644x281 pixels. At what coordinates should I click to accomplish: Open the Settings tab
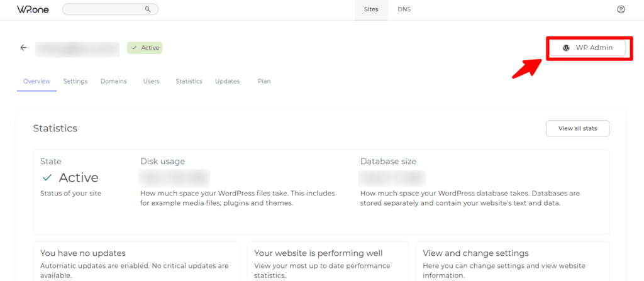click(x=75, y=81)
